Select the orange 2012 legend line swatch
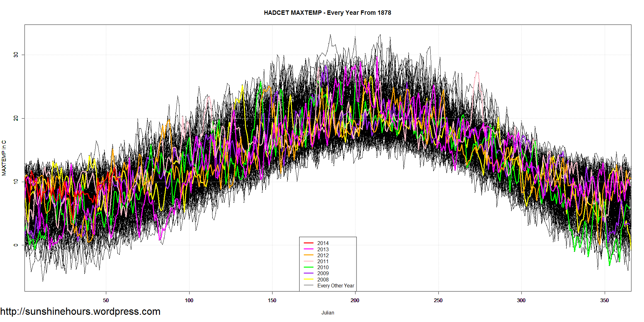644x322 pixels. [308, 255]
